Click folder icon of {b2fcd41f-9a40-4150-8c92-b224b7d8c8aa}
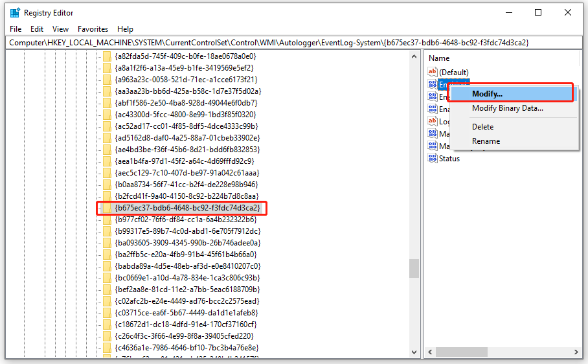588x364 pixels. [107, 196]
